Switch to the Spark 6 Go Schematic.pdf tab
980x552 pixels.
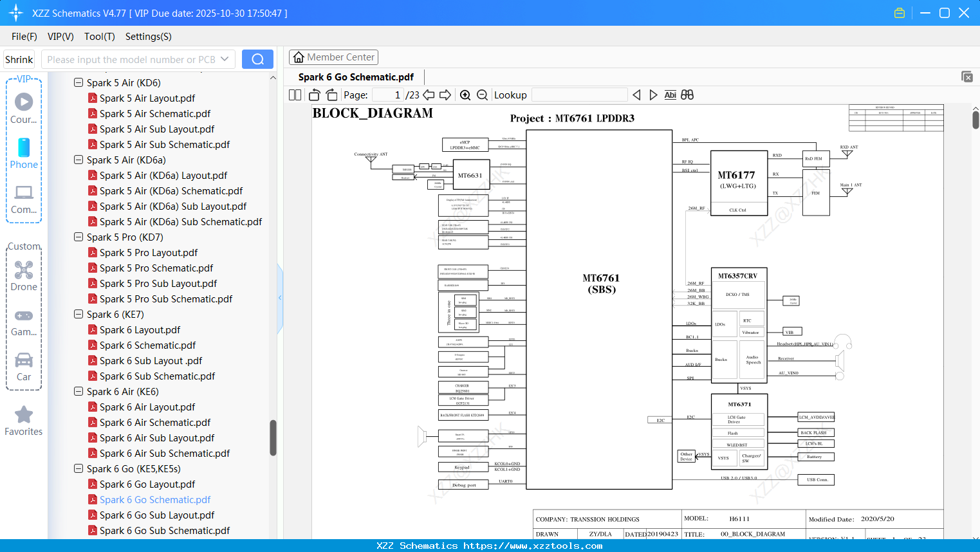tap(356, 77)
